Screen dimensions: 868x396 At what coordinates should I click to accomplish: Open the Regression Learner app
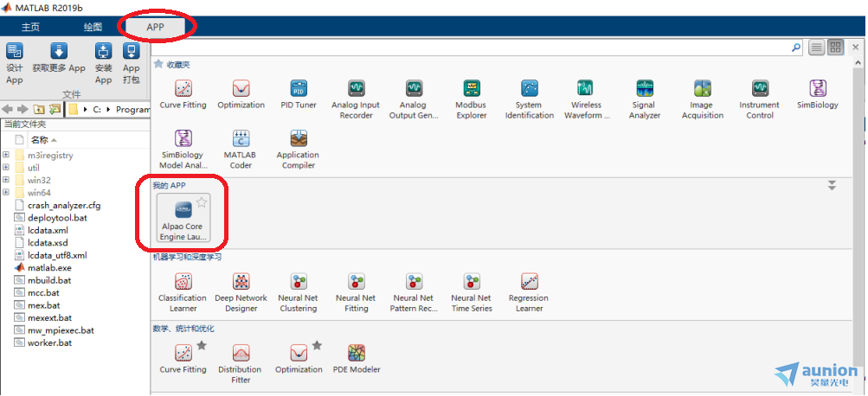point(529,292)
